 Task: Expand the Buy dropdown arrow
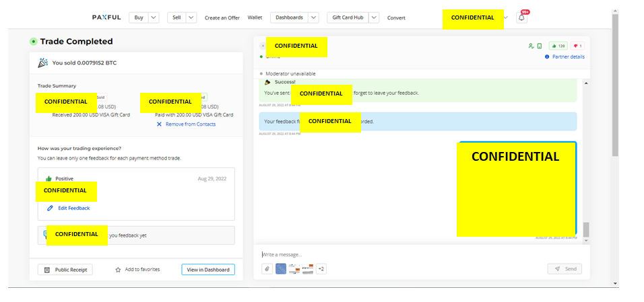154,17
